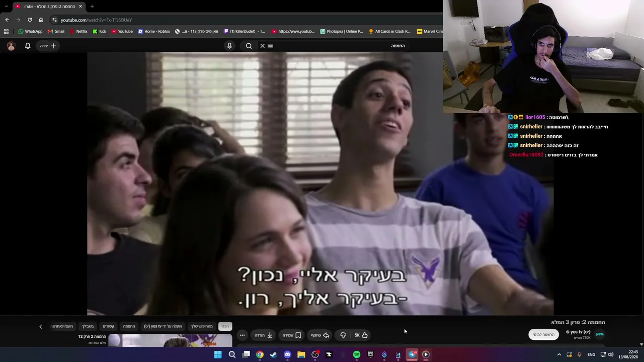Open the bookmarks apps grid icon

(x=6, y=31)
